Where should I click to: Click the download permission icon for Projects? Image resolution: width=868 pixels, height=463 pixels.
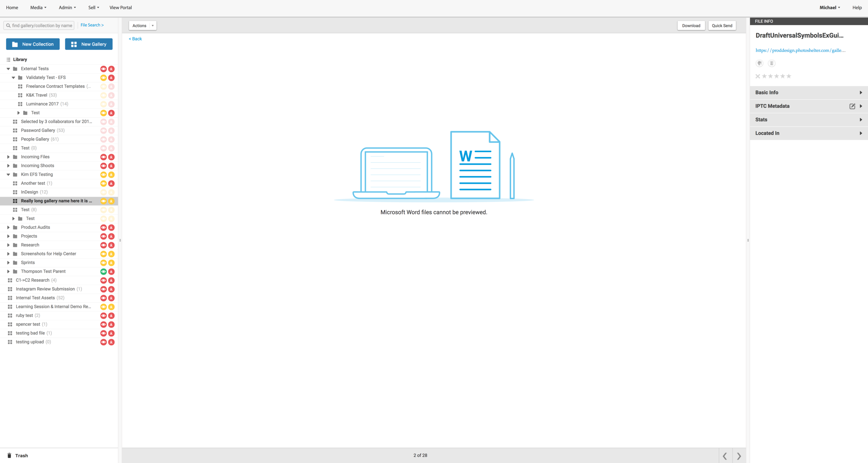(111, 236)
